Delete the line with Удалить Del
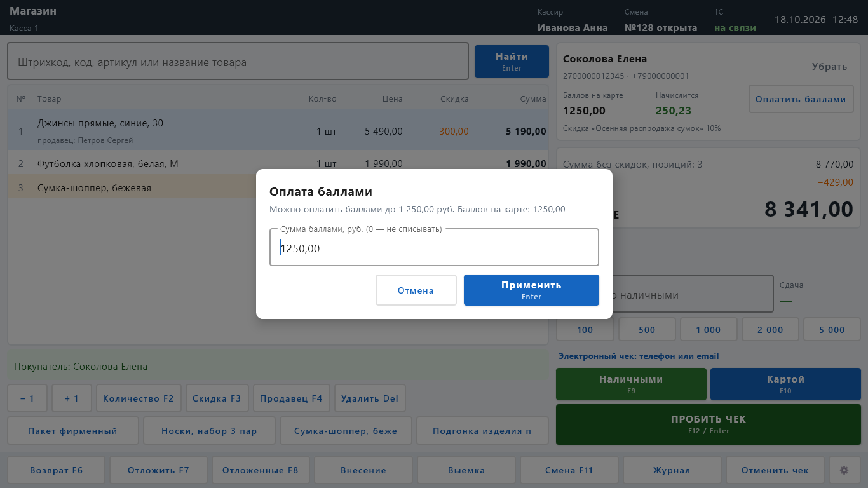 (x=370, y=398)
